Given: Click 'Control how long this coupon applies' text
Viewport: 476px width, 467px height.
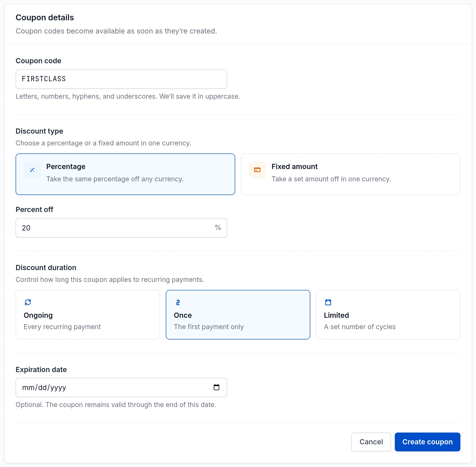Looking at the screenshot, I should [x=110, y=280].
